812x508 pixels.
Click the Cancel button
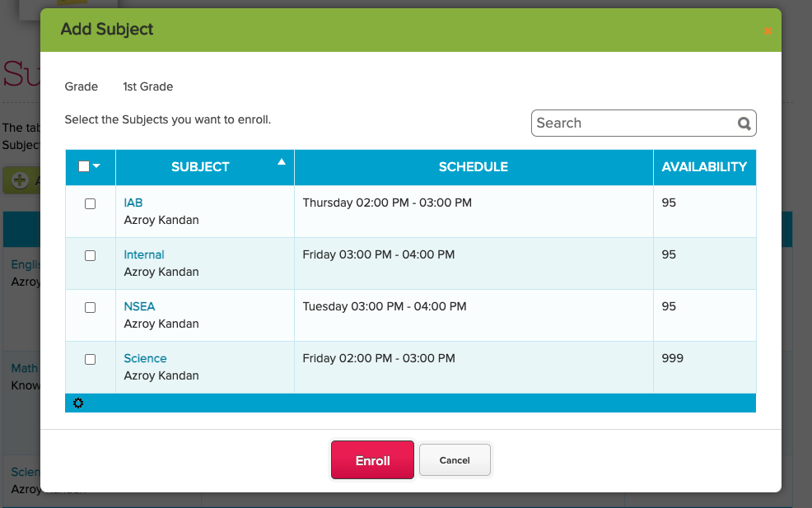click(455, 460)
